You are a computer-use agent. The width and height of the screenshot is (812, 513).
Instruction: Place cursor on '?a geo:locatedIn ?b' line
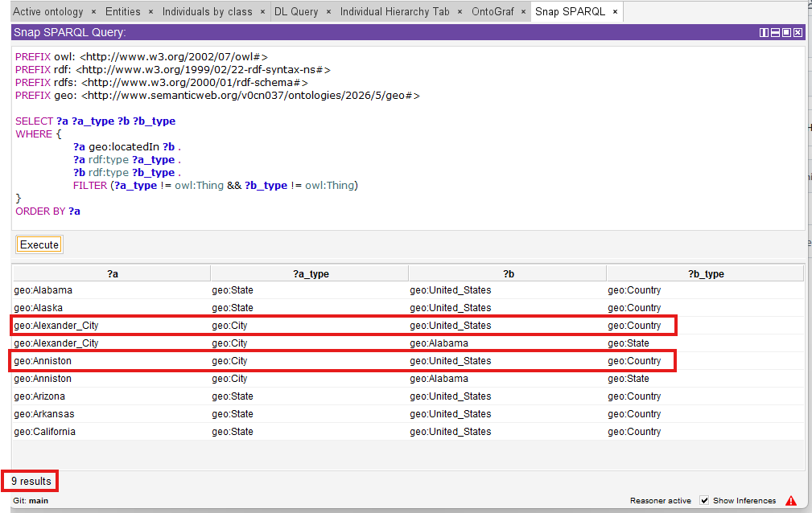(127, 146)
